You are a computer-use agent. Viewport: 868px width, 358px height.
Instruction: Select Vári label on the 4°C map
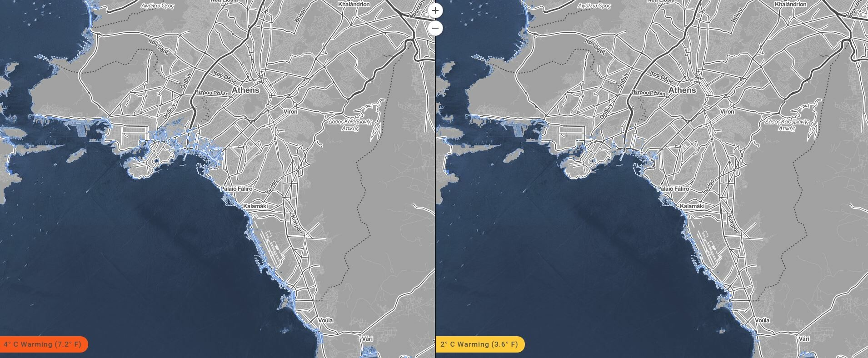pyautogui.click(x=367, y=338)
